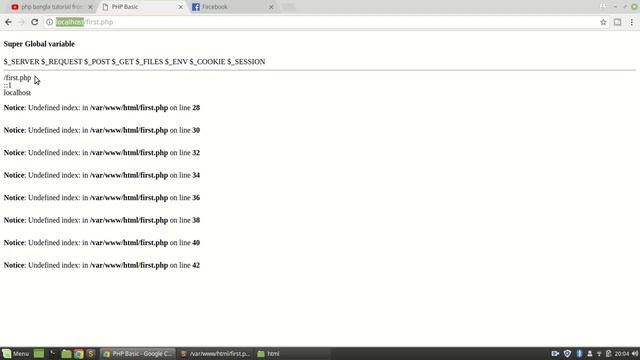Open a new tab with the new-tab button
Screen dimensions: 640x360
(x=288, y=7)
